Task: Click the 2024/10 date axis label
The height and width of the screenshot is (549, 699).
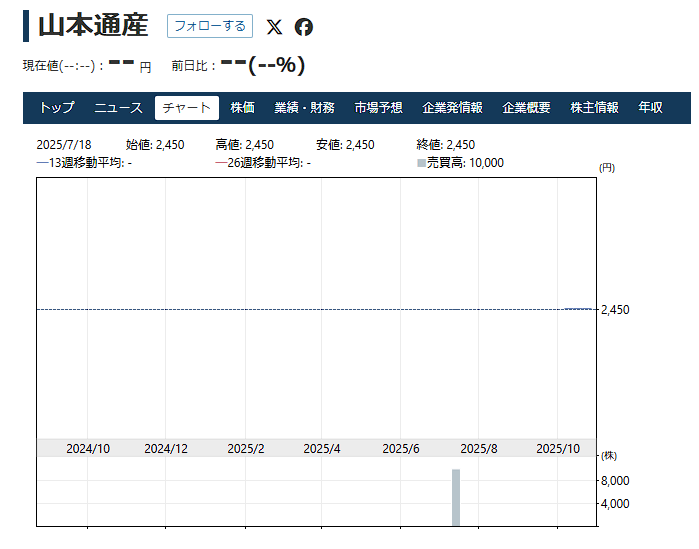Action: coord(88,448)
